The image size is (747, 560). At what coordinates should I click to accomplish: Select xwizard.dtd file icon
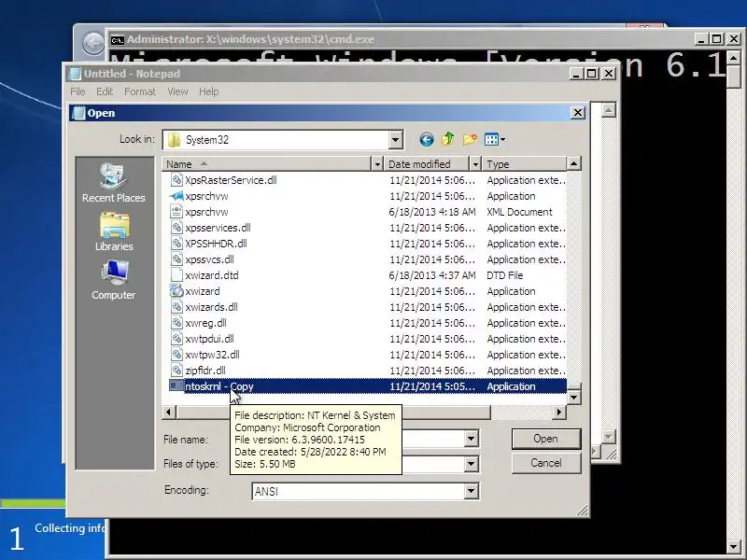[x=176, y=275]
